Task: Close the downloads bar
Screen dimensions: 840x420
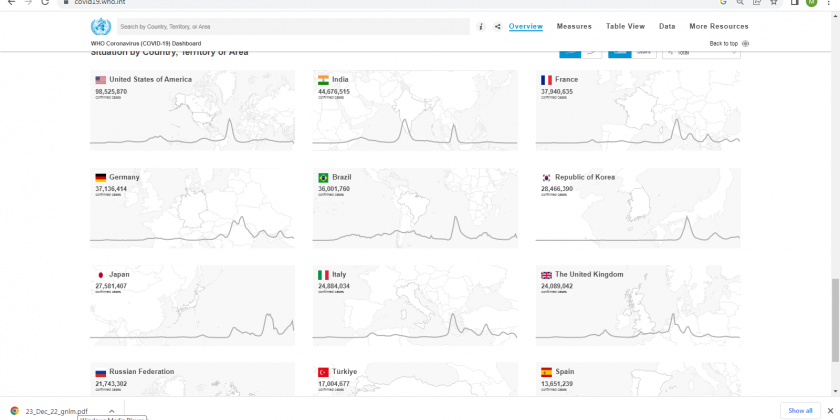Action: (x=830, y=410)
